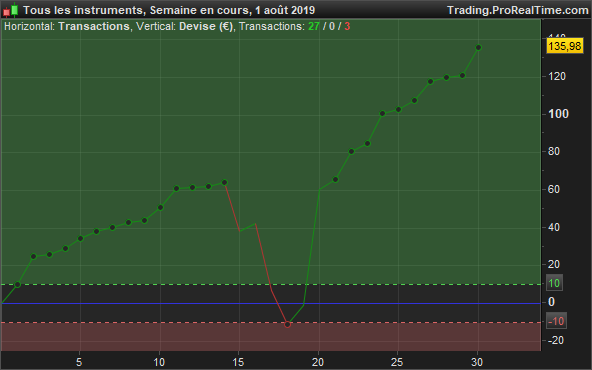Click the data point at transaction 14
592x370 pixels.
point(224,182)
